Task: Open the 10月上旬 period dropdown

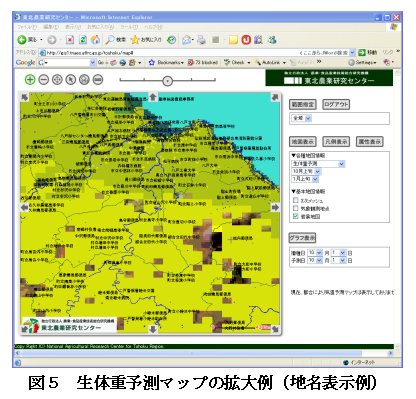Action: 306,171
